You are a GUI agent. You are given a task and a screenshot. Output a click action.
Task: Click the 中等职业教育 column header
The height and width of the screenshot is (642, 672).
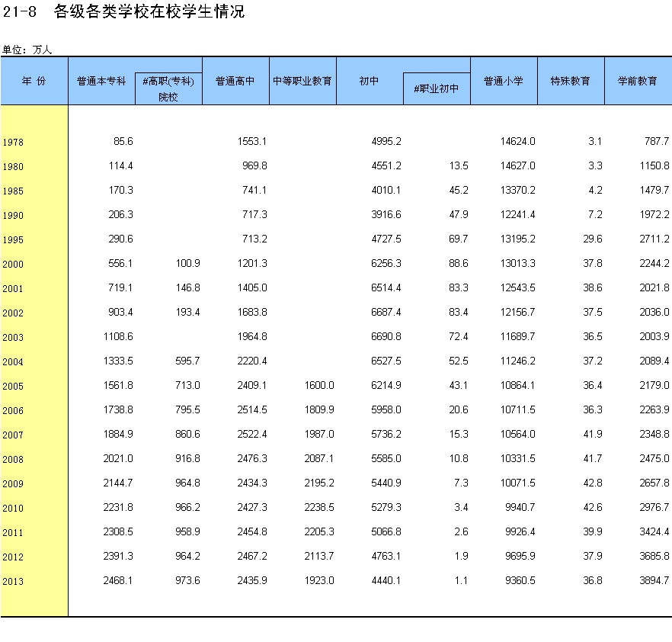pyautogui.click(x=302, y=81)
